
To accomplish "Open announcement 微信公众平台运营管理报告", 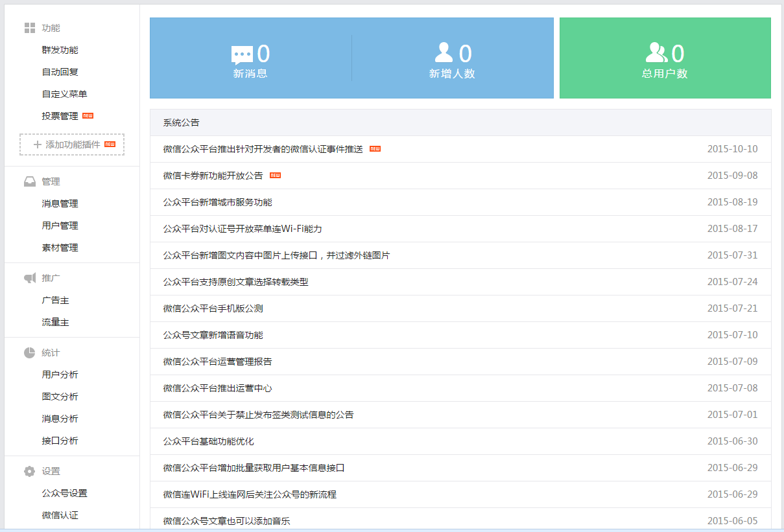I will [x=217, y=362].
